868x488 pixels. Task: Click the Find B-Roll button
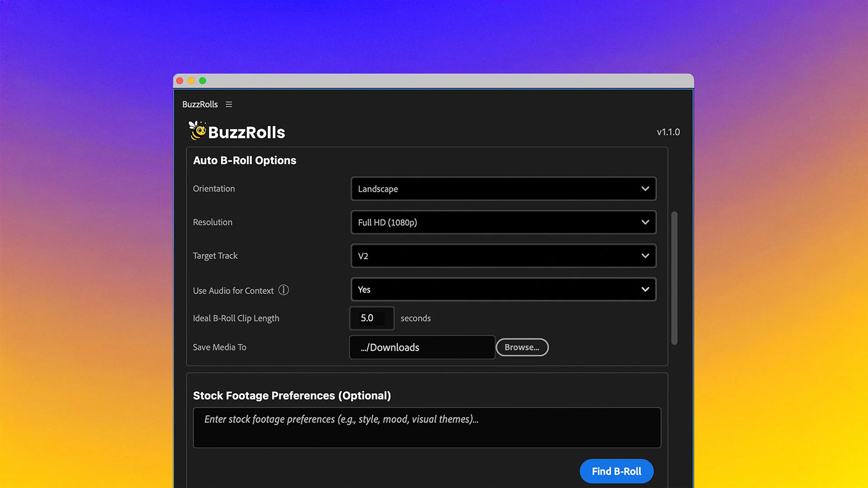[x=616, y=471]
